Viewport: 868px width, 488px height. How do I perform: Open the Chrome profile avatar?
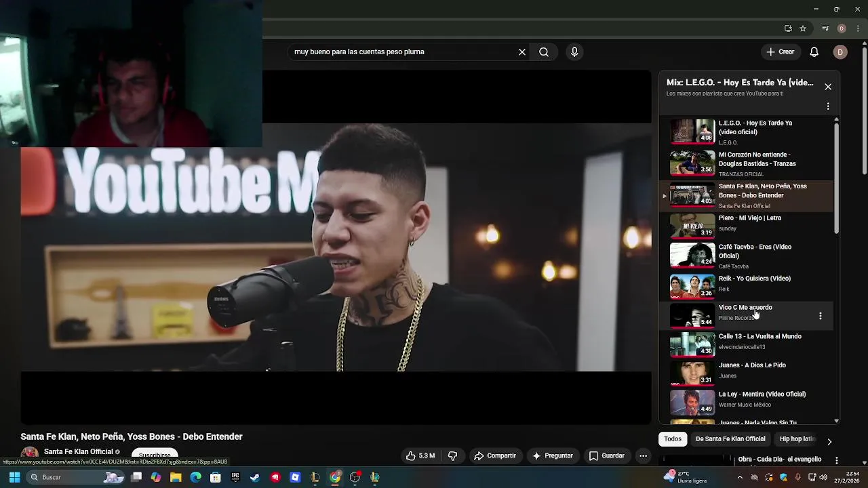click(842, 28)
